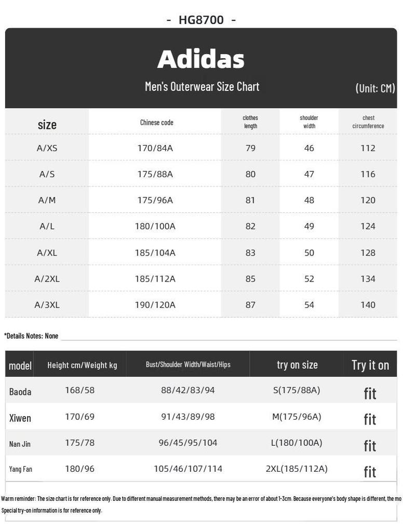
Task: Click the Adidas brand heading
Action: point(201,59)
